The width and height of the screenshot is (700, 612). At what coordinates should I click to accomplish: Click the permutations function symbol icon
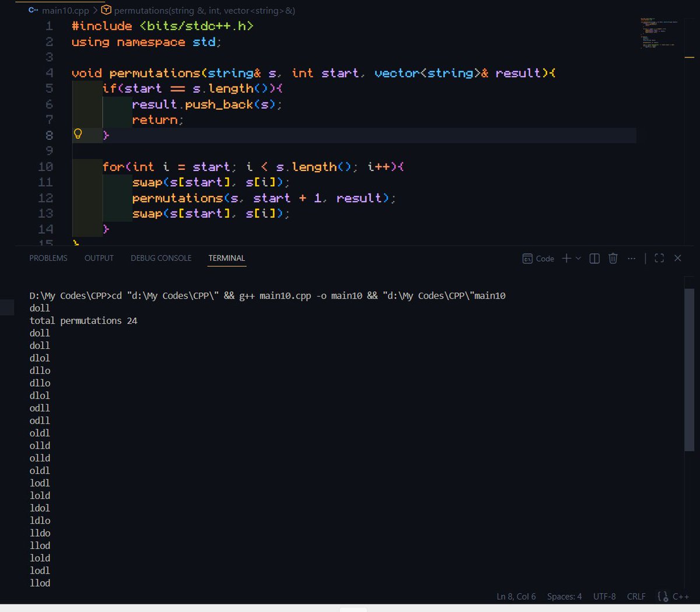[x=106, y=10]
